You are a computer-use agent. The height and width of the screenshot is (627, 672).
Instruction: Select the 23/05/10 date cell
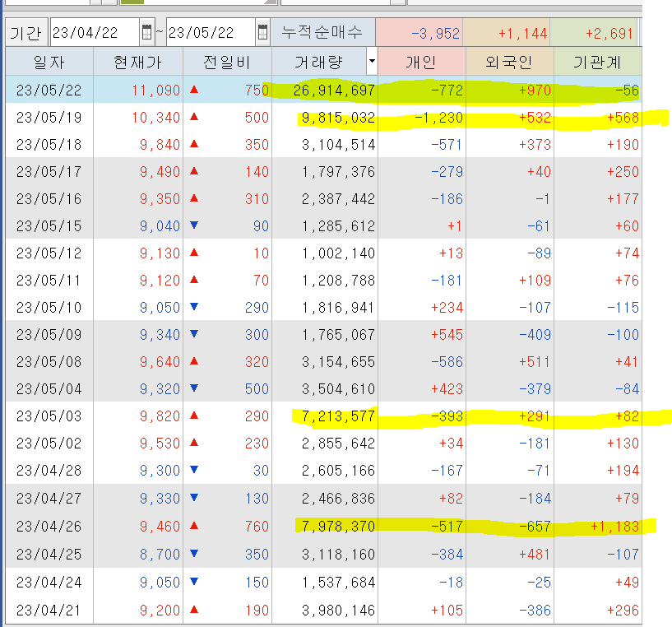(49, 308)
